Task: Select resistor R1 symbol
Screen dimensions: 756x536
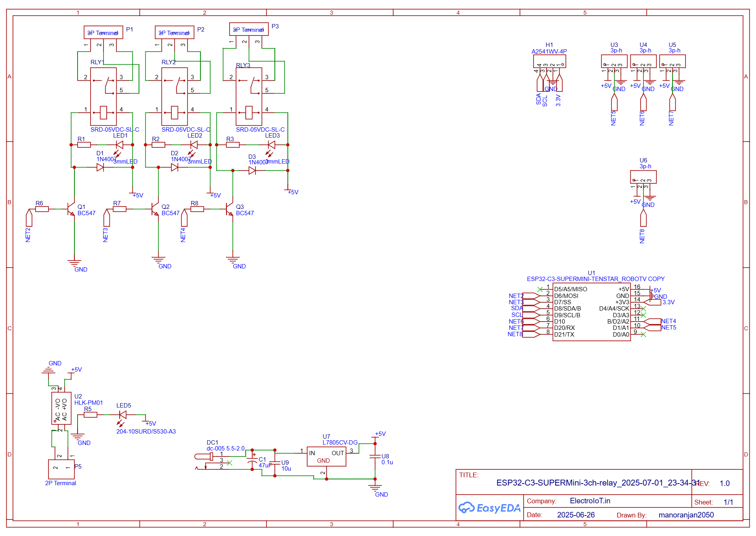Action: pos(84,145)
